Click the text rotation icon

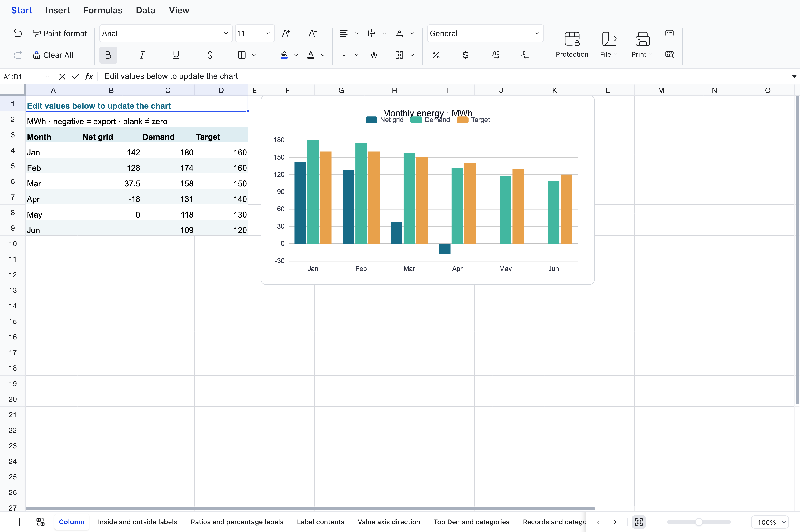click(399, 33)
